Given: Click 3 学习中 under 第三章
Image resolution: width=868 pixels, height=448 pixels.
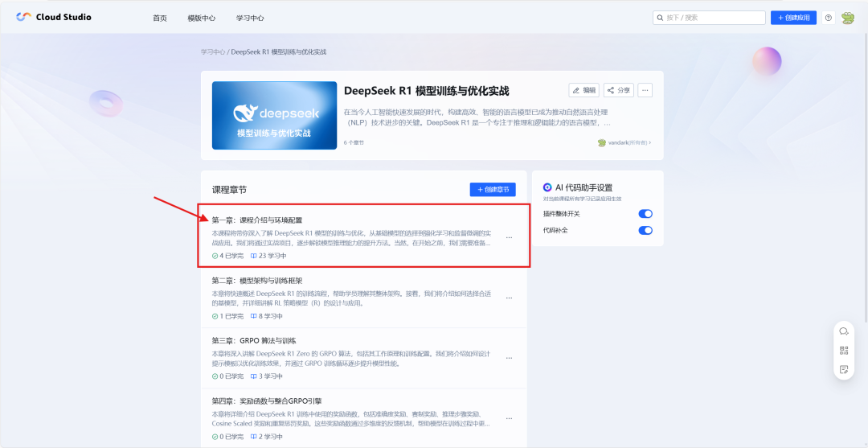Looking at the screenshot, I should point(266,376).
